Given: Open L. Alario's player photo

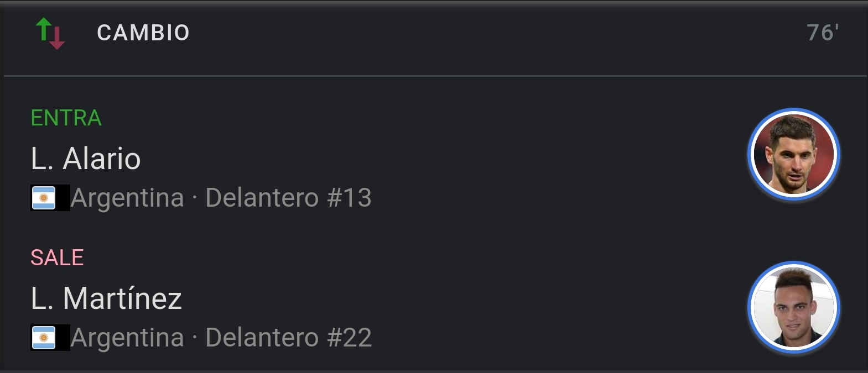Looking at the screenshot, I should 793,154.
